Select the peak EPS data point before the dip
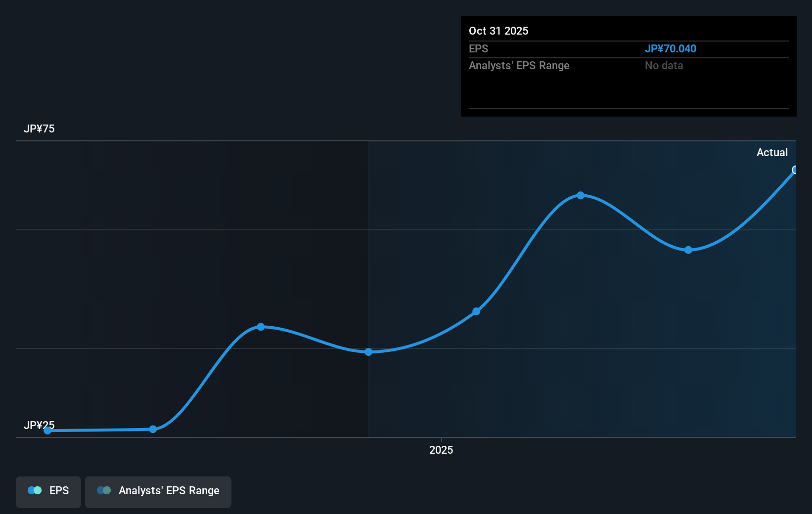This screenshot has width=812, height=514. point(580,196)
